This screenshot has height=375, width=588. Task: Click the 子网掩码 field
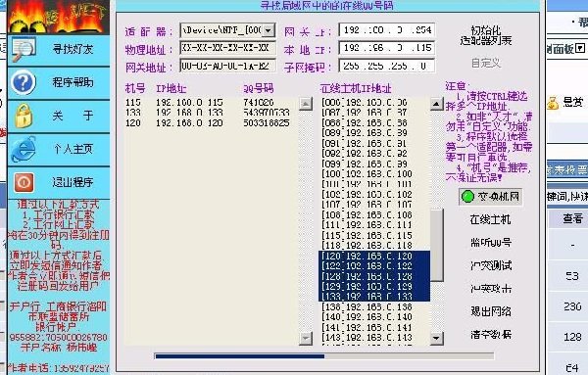coord(387,66)
